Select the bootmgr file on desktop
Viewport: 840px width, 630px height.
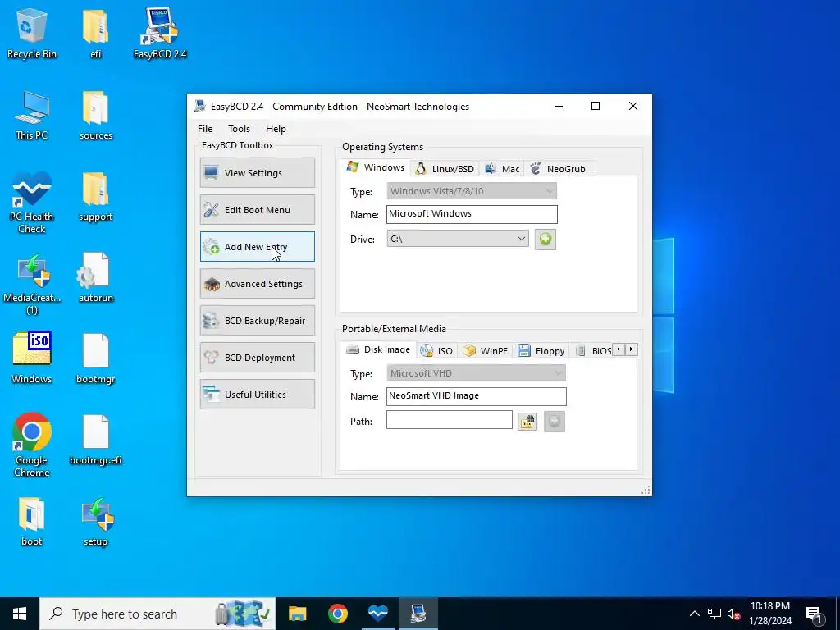95,358
